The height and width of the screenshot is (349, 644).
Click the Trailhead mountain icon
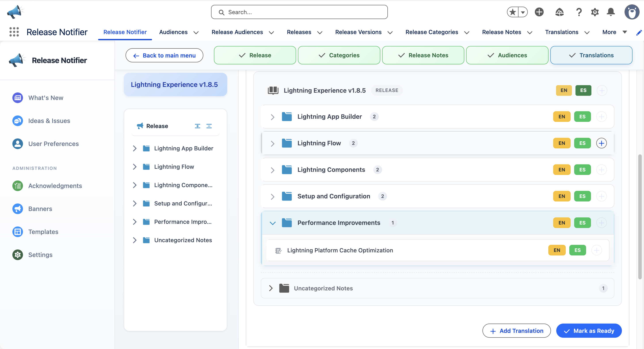pos(560,12)
